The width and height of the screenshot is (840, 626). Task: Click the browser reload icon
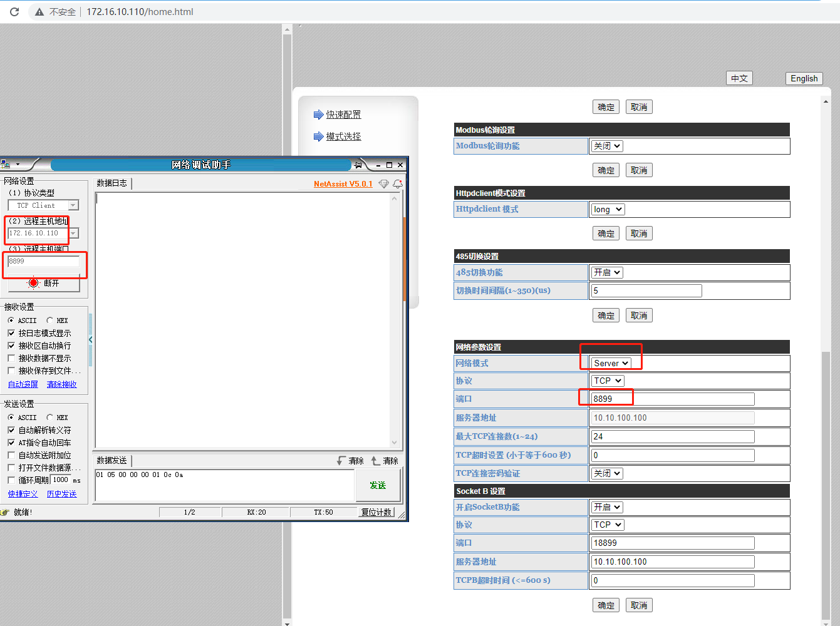point(14,12)
